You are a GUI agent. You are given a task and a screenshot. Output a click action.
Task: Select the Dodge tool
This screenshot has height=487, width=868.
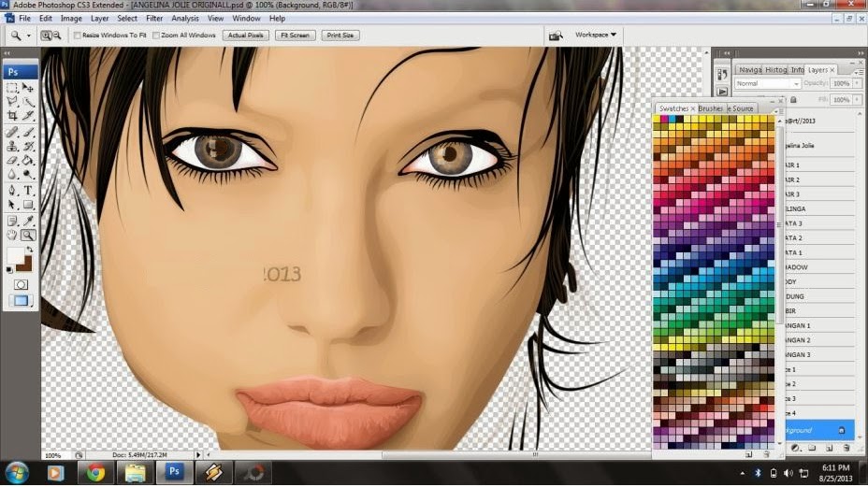tap(28, 175)
